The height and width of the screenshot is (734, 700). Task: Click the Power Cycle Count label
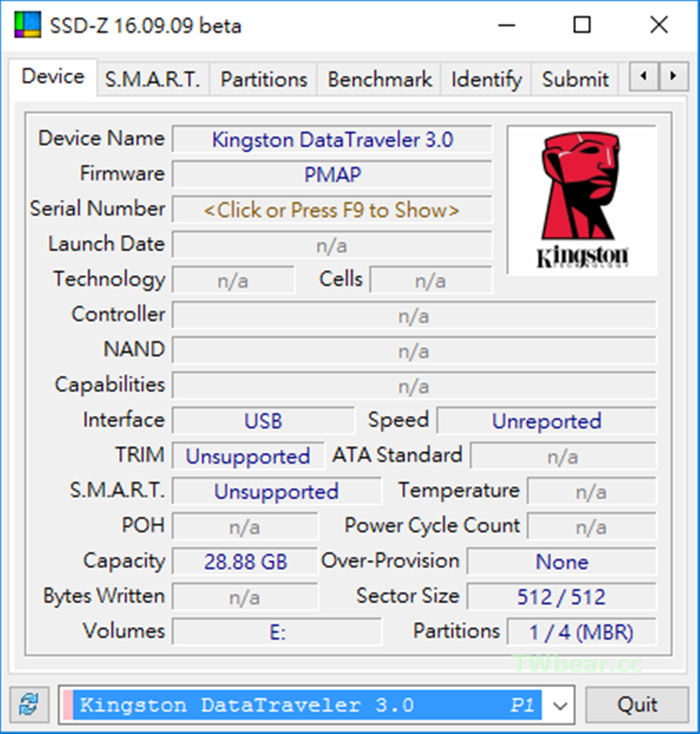[432, 526]
